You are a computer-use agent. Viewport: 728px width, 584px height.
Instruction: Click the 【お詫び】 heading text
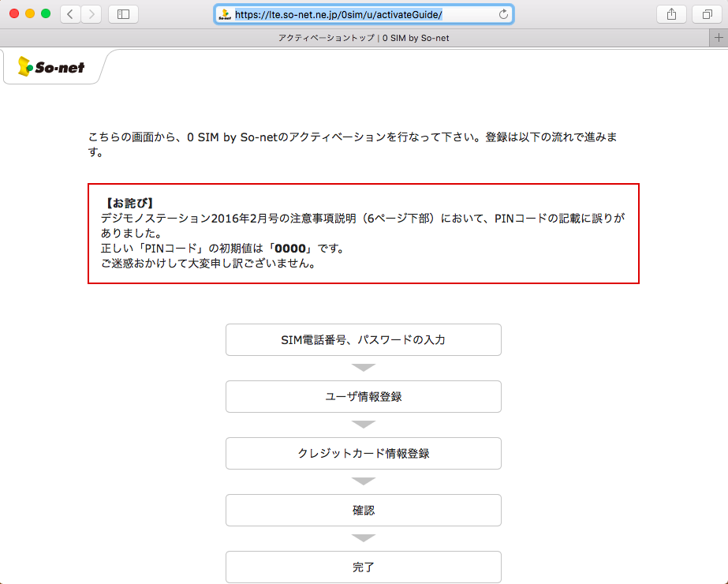point(129,203)
